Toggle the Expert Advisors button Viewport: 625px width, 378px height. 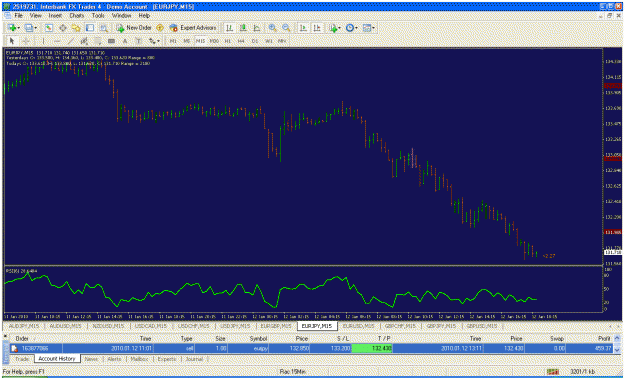point(193,28)
